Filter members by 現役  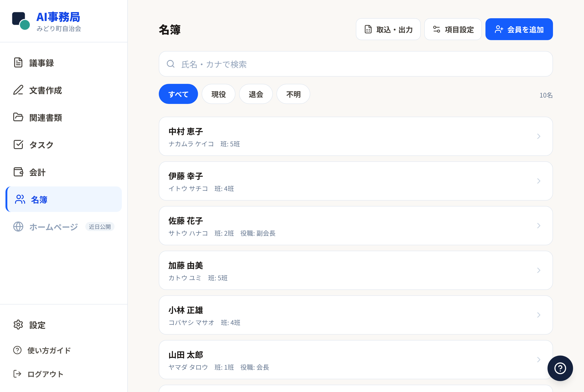219,94
